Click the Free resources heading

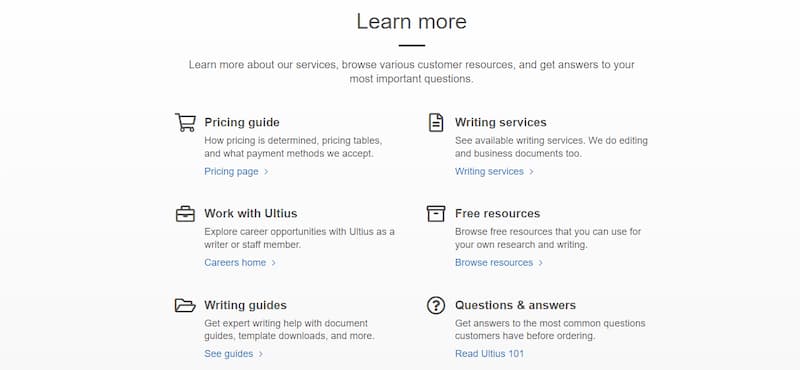(x=497, y=213)
